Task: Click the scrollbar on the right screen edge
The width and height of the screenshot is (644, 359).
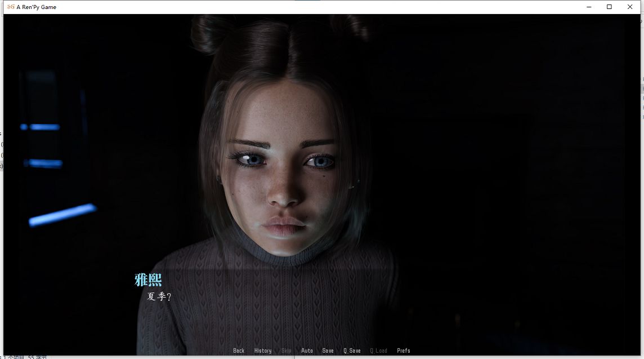Action: click(641, 169)
